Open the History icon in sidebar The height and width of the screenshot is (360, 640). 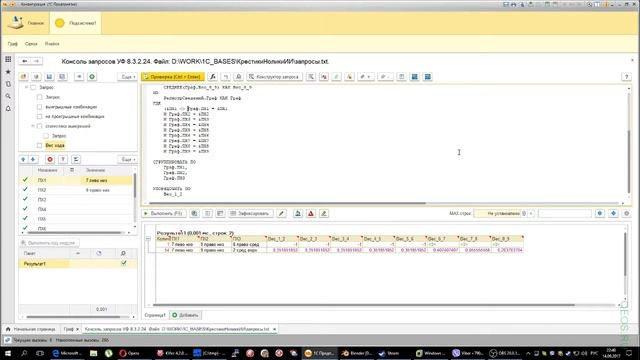point(8,84)
